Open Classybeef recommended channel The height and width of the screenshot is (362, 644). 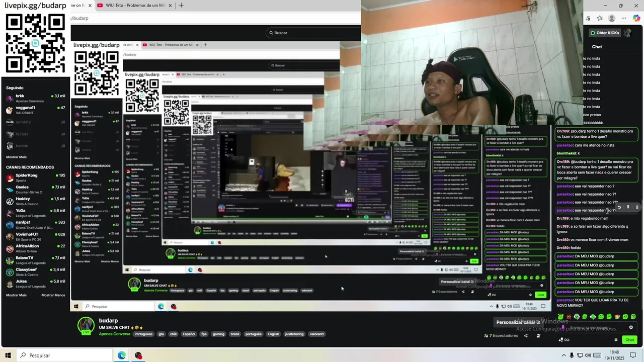pyautogui.click(x=35, y=271)
